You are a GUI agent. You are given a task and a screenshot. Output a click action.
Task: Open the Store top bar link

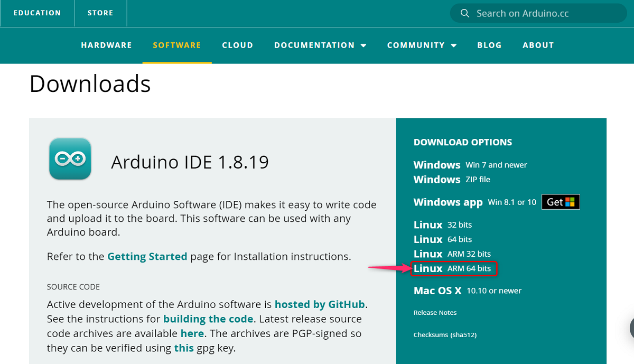[100, 13]
